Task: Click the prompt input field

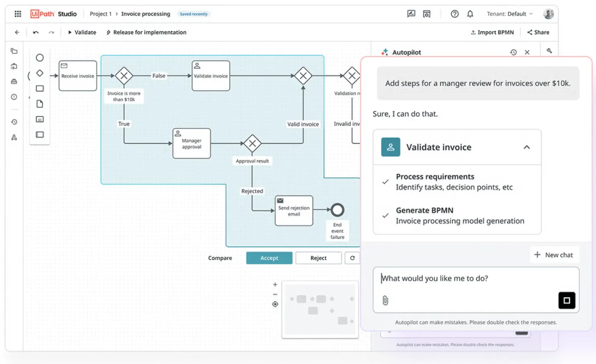Action: pyautogui.click(x=476, y=290)
